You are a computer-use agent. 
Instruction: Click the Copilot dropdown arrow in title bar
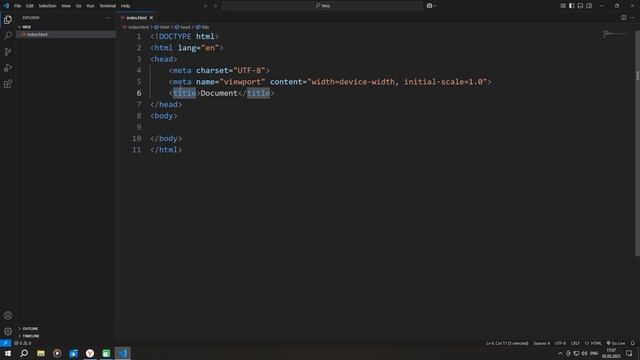point(435,6)
